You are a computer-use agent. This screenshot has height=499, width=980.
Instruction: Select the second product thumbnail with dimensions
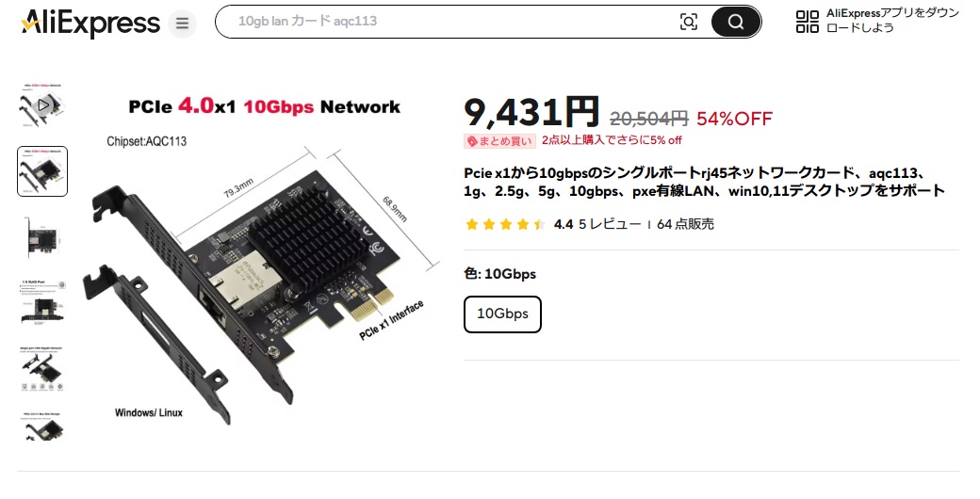(42, 171)
